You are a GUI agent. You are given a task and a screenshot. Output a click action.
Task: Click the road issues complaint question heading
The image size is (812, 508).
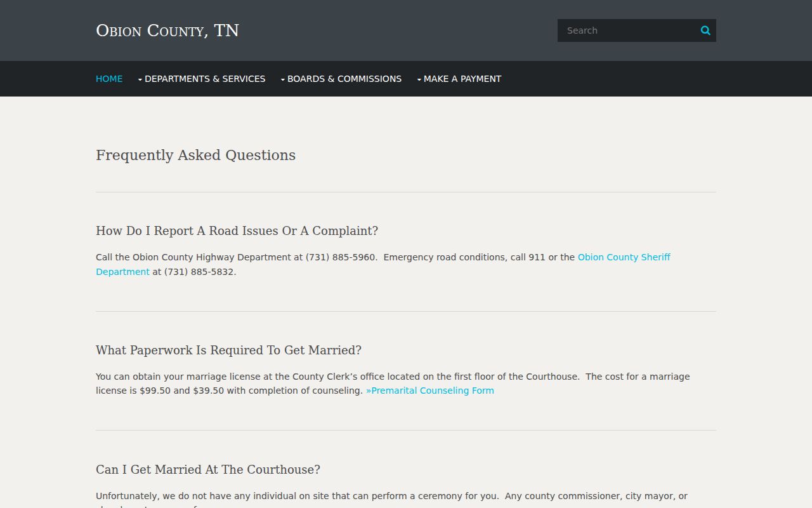pos(237,231)
